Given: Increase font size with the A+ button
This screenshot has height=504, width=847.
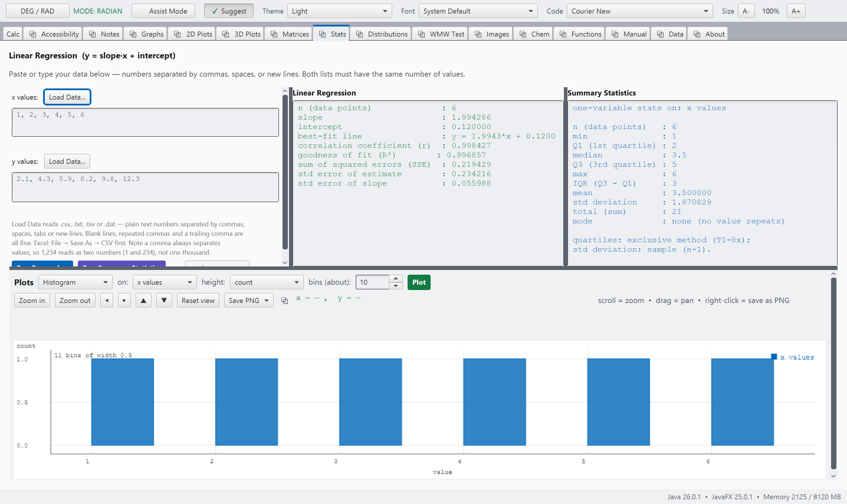Looking at the screenshot, I should coord(796,11).
